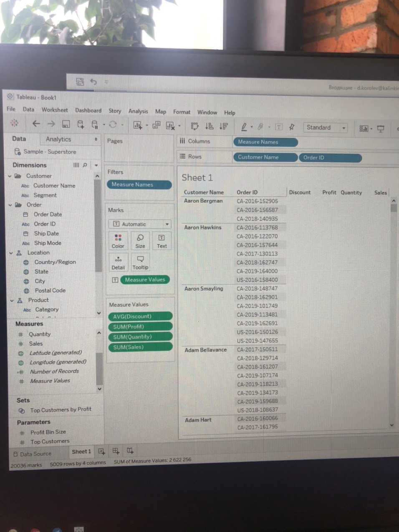Viewport: 399px width, 532px height.
Task: Click the Undo back arrow in toolbar
Action: click(36, 123)
